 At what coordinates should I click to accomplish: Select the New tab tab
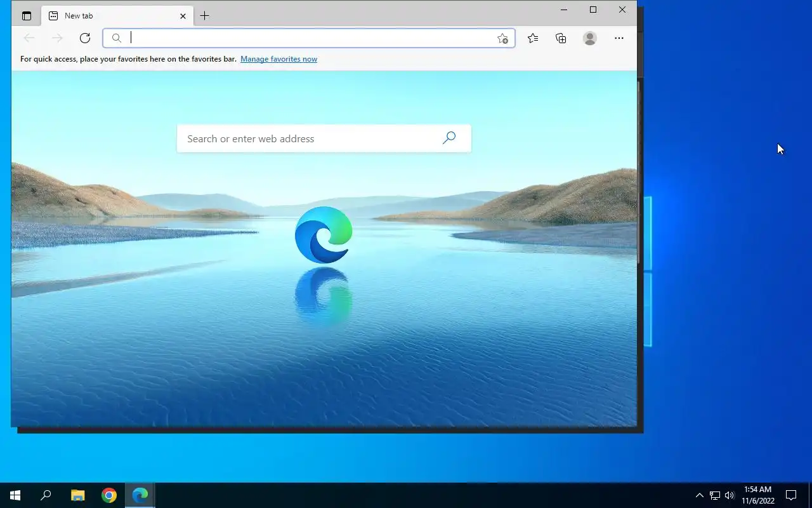pyautogui.click(x=117, y=16)
